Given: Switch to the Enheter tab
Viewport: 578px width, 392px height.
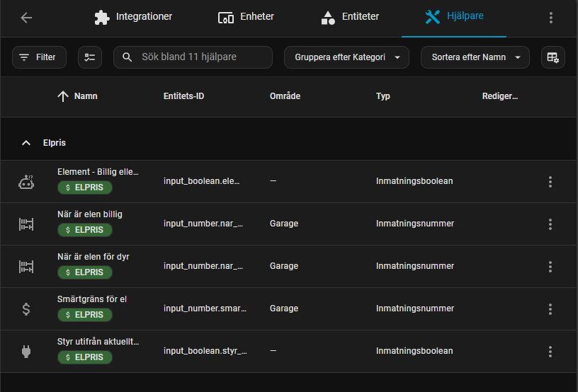Looking at the screenshot, I should pos(246,17).
